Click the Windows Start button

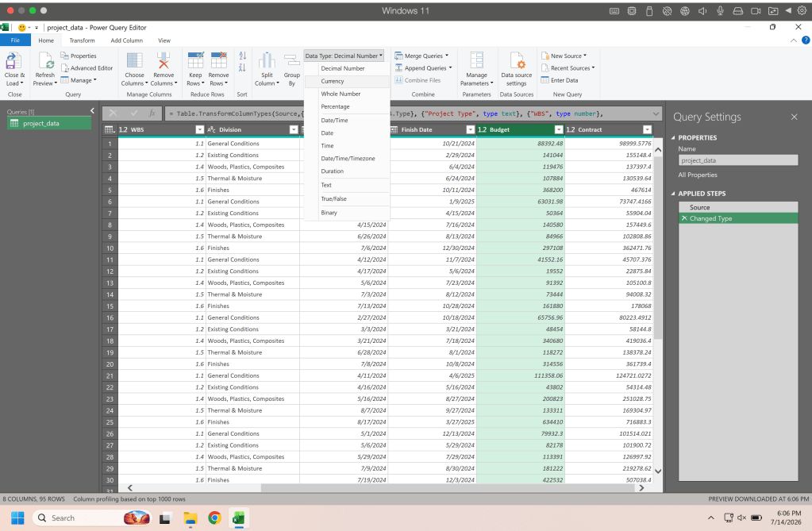[x=17, y=518]
